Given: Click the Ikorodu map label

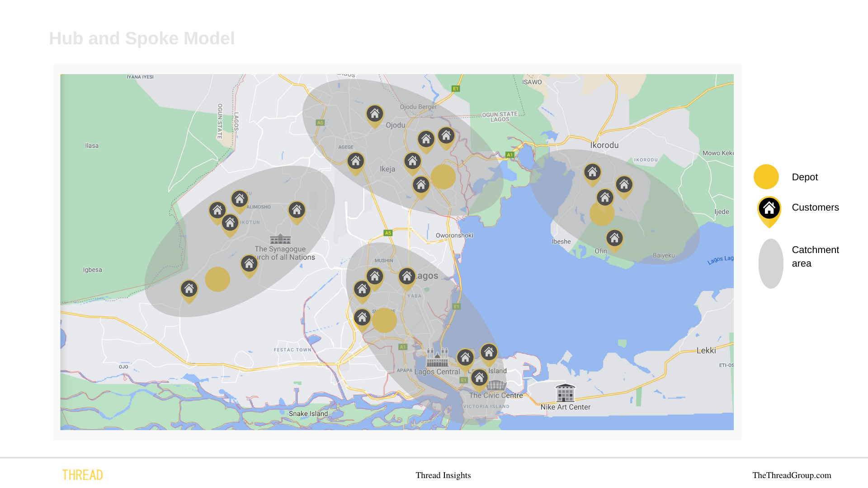Looking at the screenshot, I should coord(604,145).
